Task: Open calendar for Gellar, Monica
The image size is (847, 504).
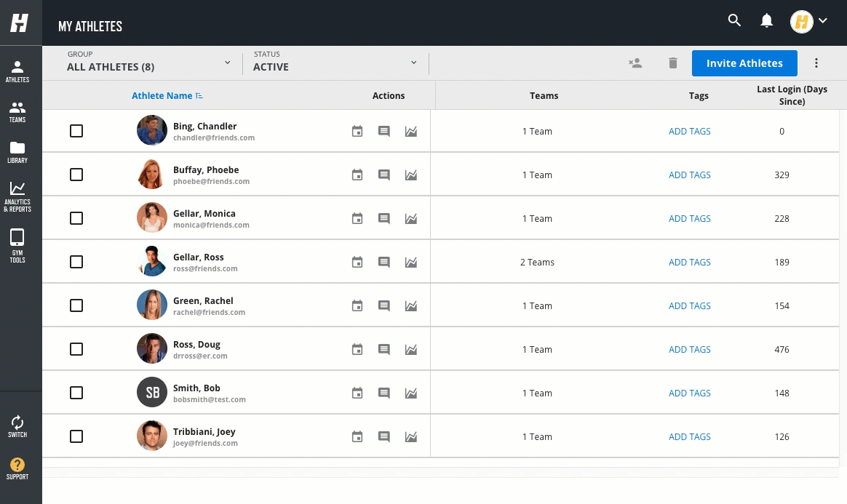Action: click(357, 218)
